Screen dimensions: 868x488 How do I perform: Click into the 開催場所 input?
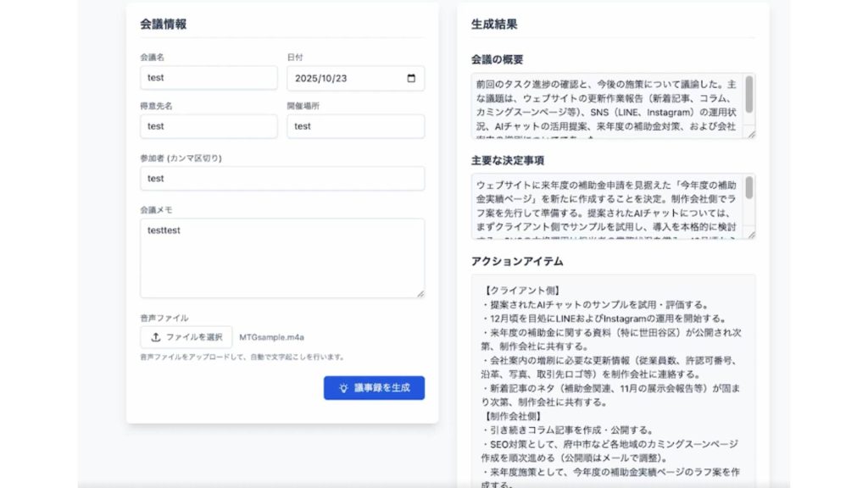tap(355, 126)
